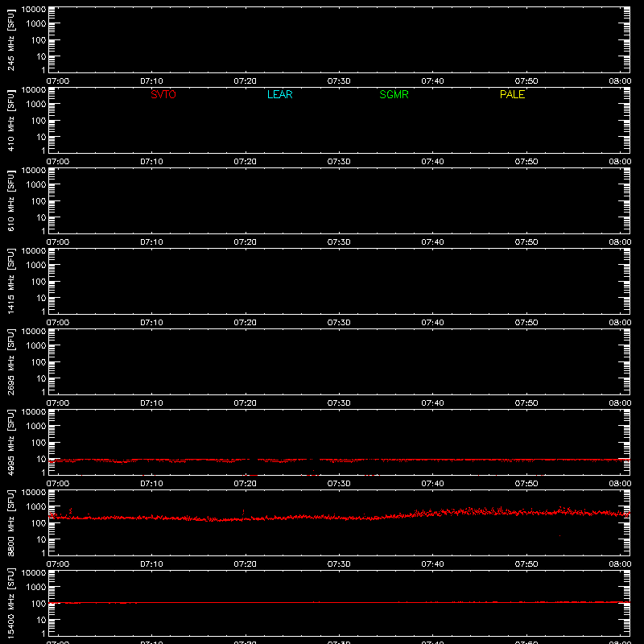Click 08:00 tick label below 1415 MHz panel

coord(620,323)
